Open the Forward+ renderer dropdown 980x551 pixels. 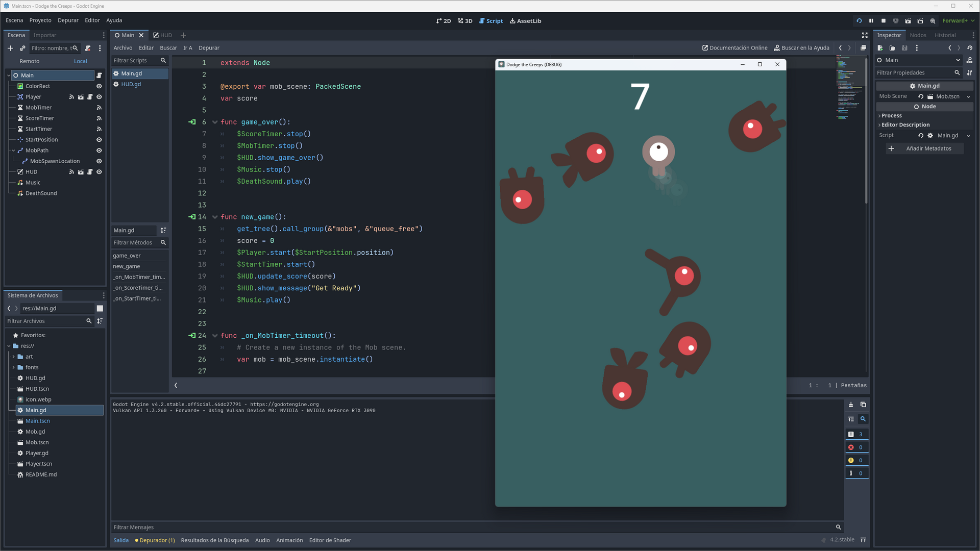click(958, 21)
